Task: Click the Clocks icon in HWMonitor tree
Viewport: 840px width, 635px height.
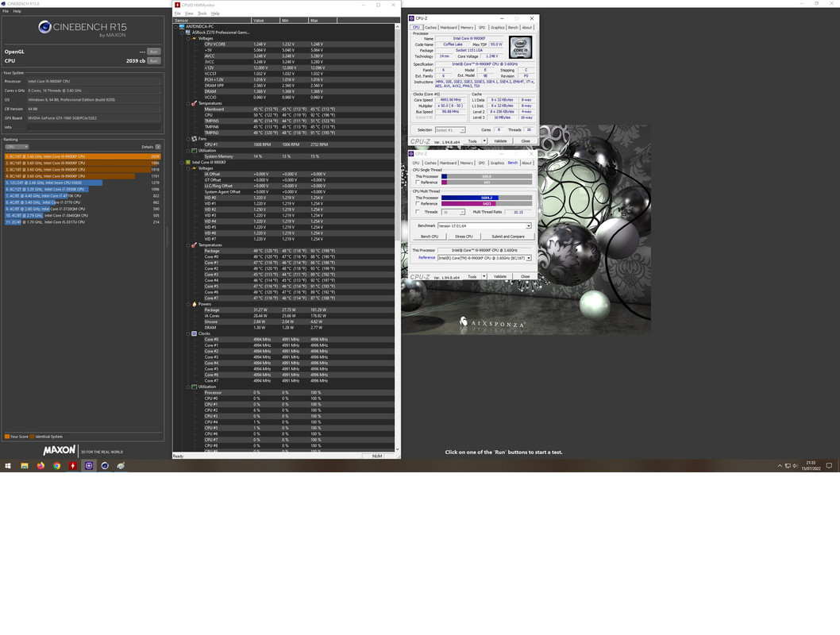Action: [195, 333]
